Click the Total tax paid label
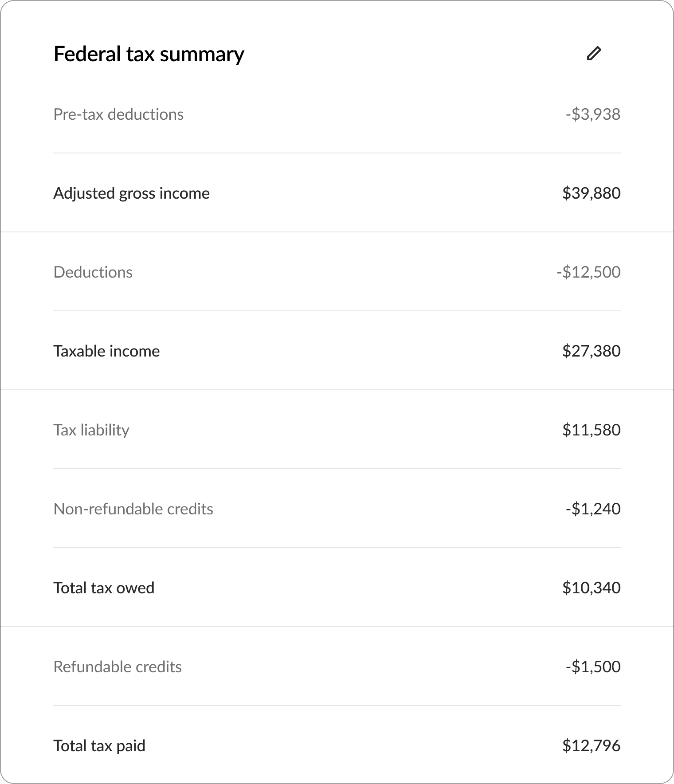Image resolution: width=674 pixels, height=784 pixels. tap(99, 745)
